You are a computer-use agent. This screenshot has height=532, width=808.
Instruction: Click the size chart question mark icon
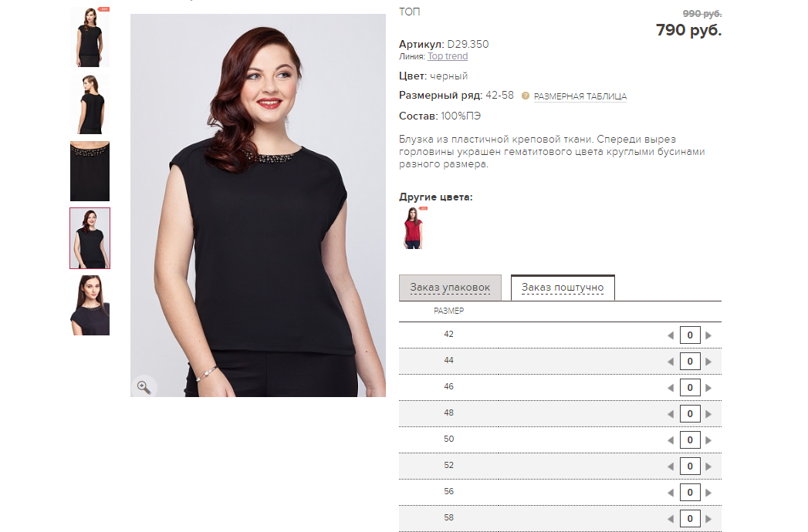pos(525,96)
